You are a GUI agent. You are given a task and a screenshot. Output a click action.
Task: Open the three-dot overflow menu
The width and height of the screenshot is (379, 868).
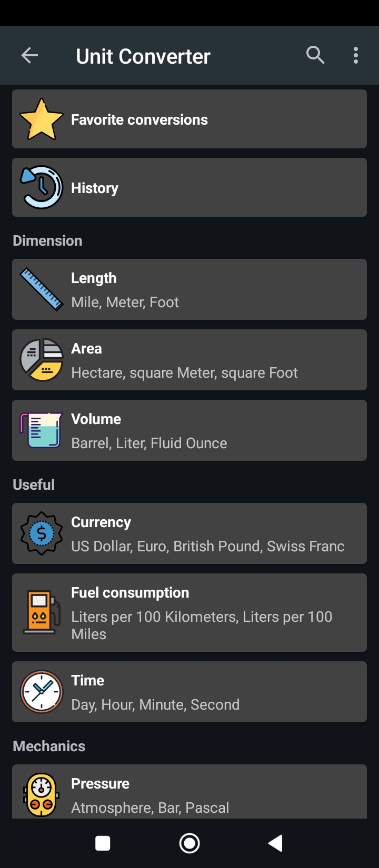click(x=356, y=55)
